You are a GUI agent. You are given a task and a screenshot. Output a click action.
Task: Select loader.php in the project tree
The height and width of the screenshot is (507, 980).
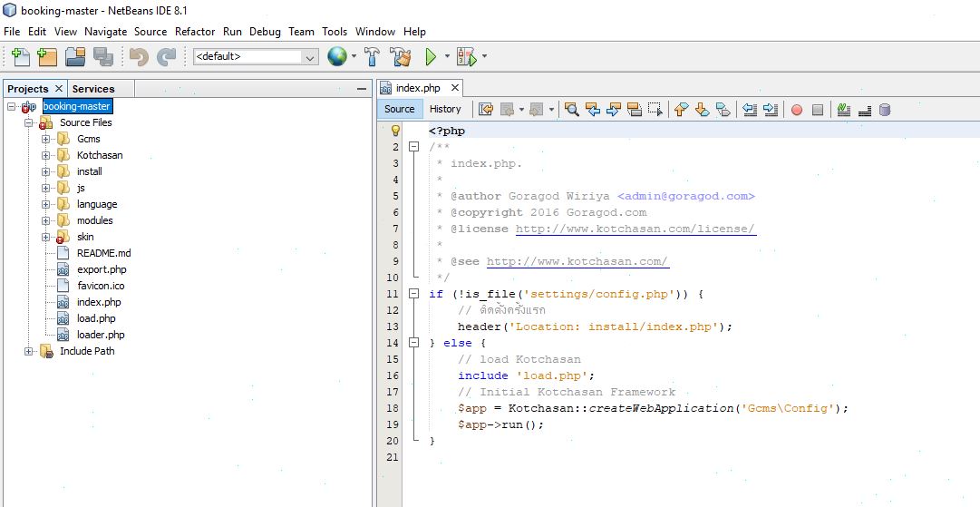[101, 335]
